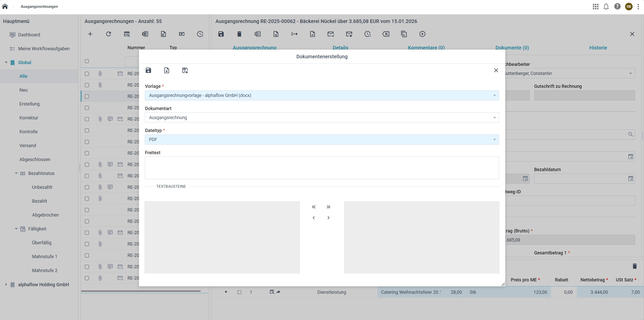The width and height of the screenshot is (644, 320).
Task: Check the line item 1 checkbox
Action: pos(239,292)
